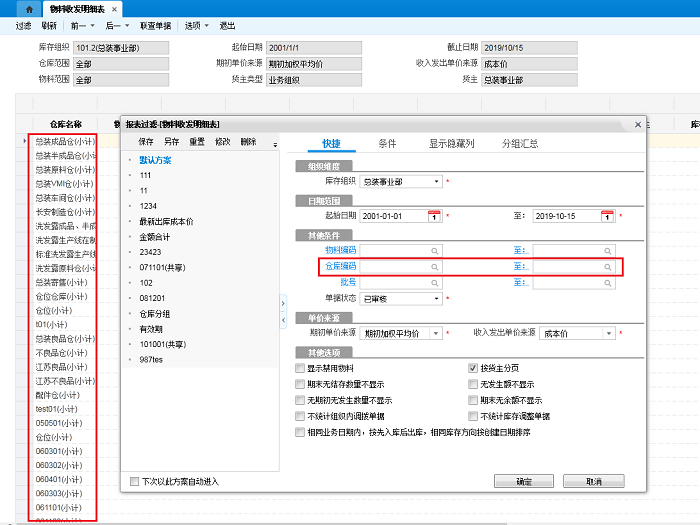Click search icon in 批号 field
This screenshot has height=525, width=700.
[x=434, y=283]
